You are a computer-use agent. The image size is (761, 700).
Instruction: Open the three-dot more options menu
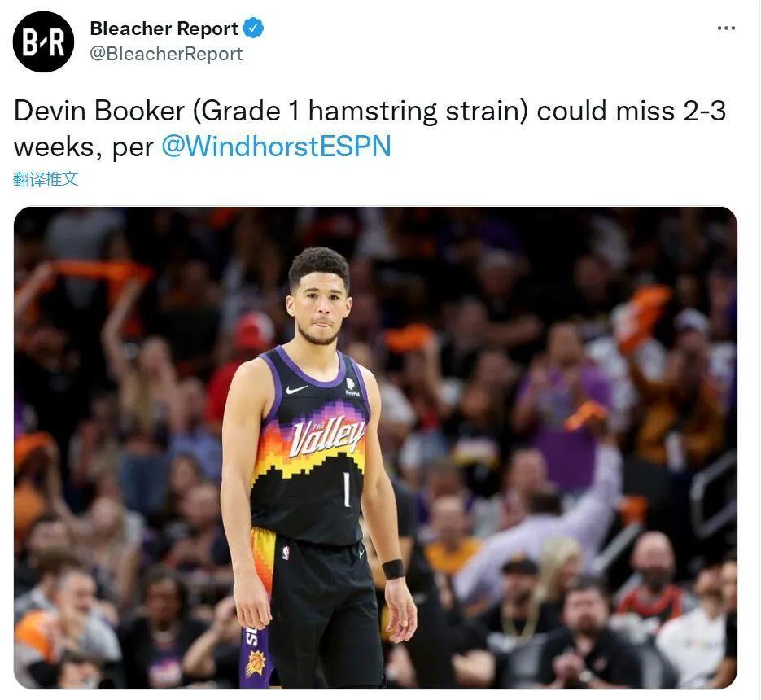point(726,28)
